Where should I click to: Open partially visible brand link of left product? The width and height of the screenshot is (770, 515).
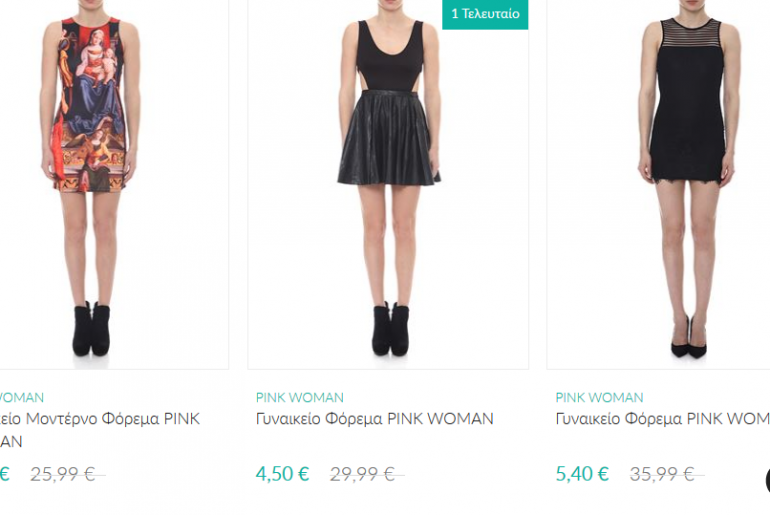click(22, 397)
